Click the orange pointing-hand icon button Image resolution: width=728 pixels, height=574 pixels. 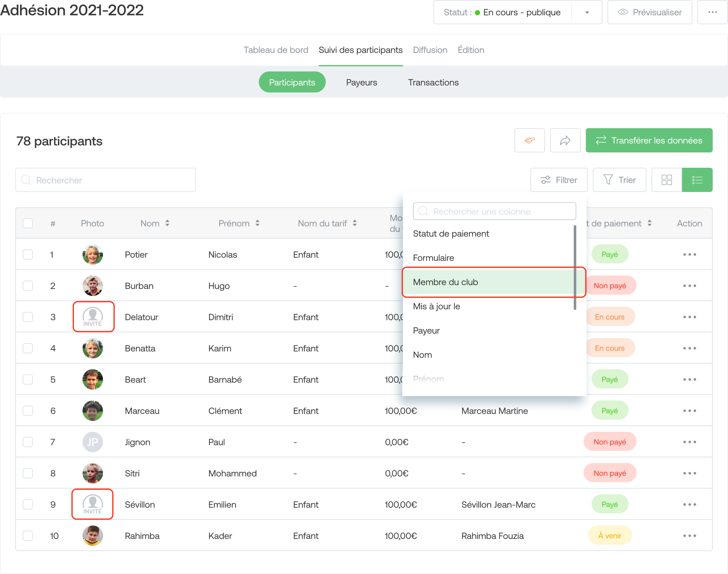click(x=529, y=140)
